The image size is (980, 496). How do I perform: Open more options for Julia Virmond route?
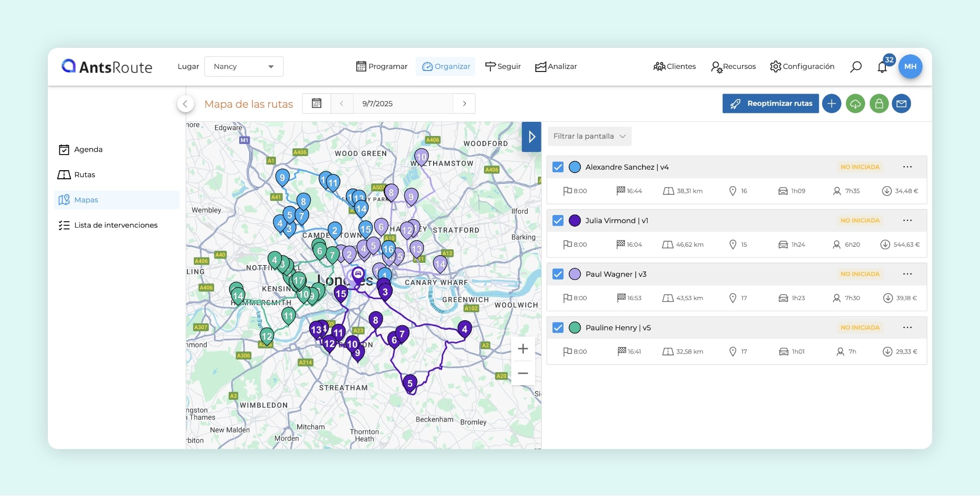click(x=907, y=221)
